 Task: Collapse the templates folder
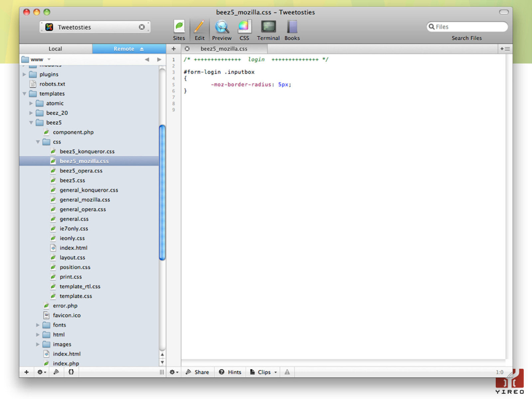24,94
